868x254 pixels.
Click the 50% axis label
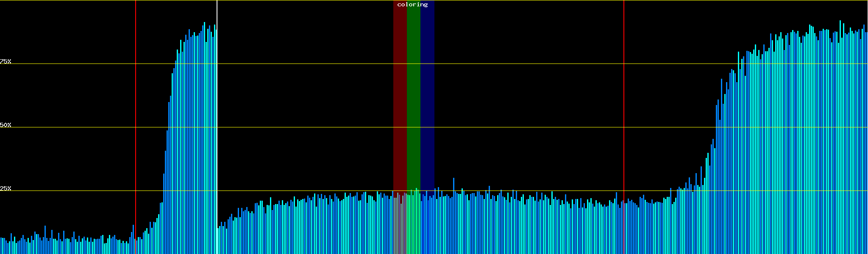(x=6, y=125)
